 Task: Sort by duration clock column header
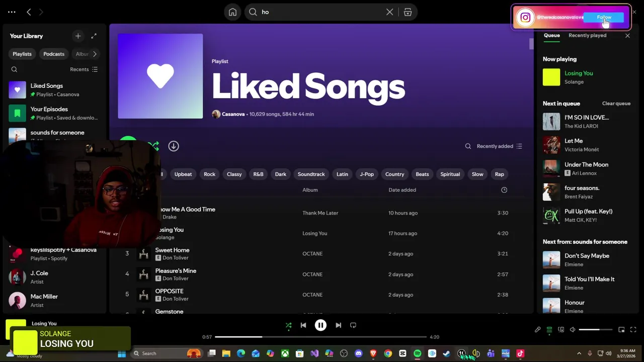[x=504, y=190]
